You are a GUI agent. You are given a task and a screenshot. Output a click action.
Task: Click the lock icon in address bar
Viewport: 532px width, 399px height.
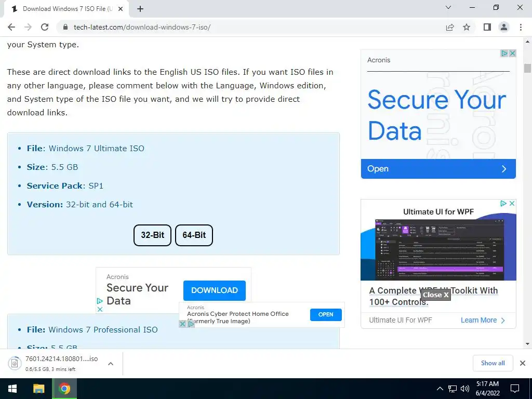tap(66, 27)
